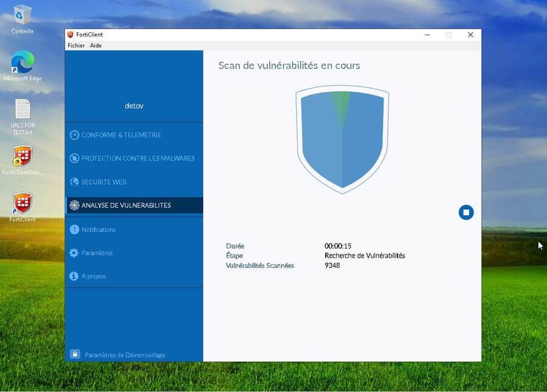Select the Microsoft Edge desktop shortcut

point(22,66)
